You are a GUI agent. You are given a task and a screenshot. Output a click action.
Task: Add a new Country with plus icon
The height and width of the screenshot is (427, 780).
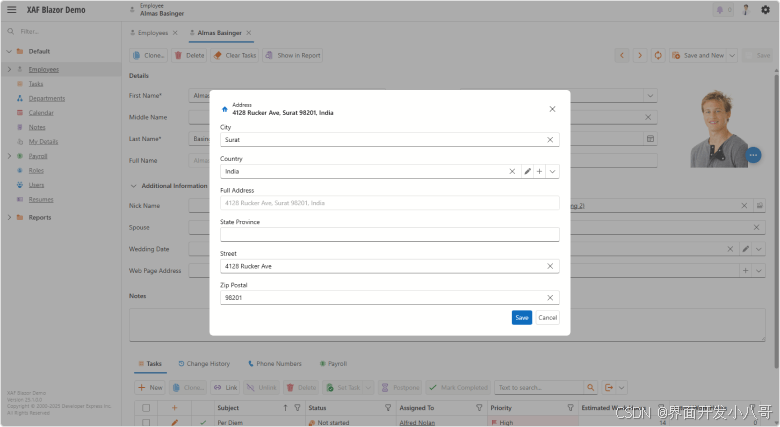[539, 171]
